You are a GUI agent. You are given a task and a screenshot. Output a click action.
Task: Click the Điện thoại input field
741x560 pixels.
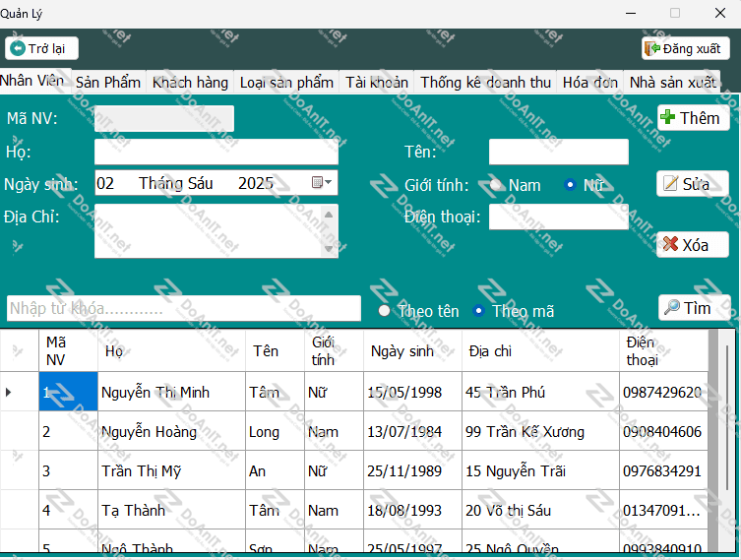559,217
